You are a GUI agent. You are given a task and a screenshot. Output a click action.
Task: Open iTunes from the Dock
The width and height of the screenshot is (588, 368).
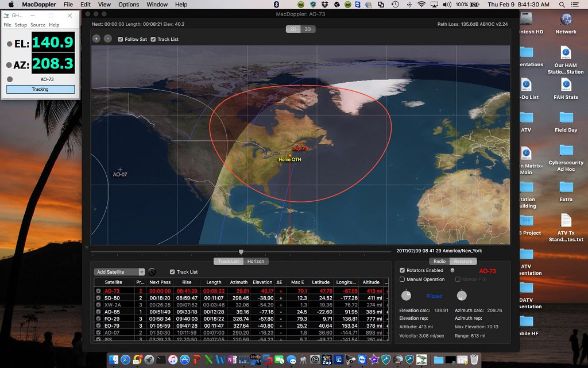(172, 359)
